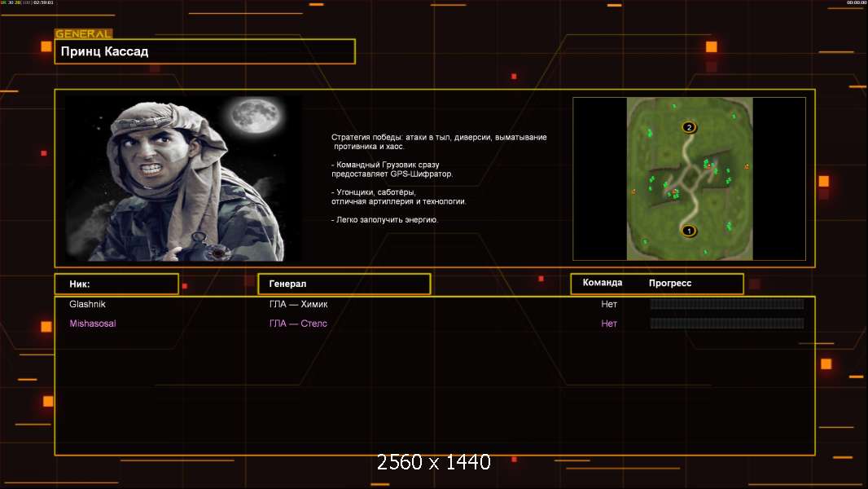This screenshot has height=489, width=868.
Task: Click the Принц Кассад general portrait
Action: coord(183,178)
